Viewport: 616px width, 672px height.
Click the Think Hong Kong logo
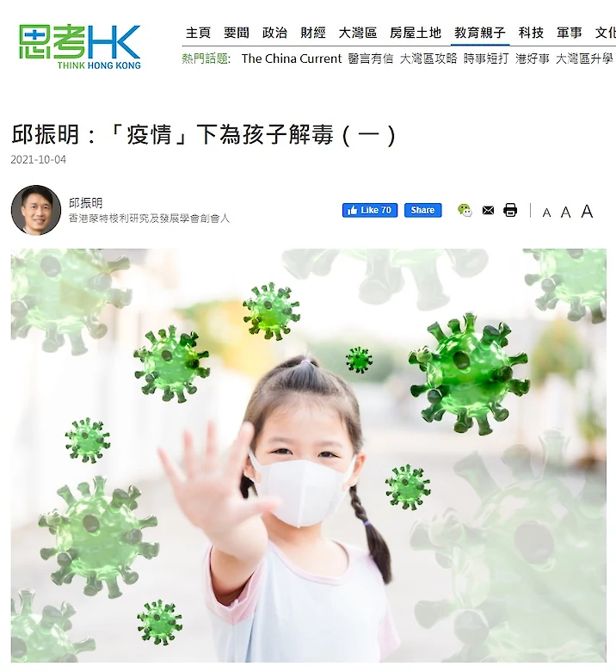(x=80, y=46)
